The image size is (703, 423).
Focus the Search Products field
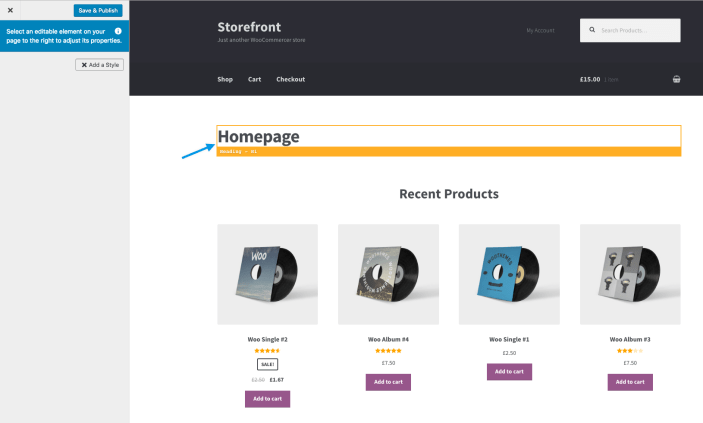[x=630, y=31]
